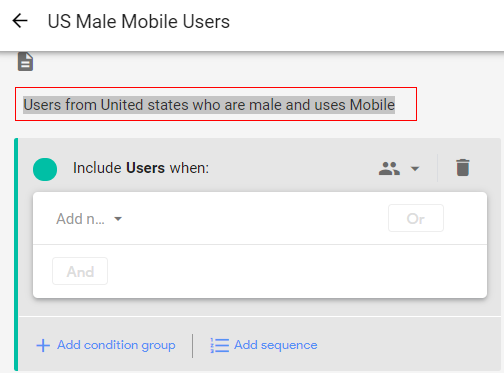Click the green circle include indicator
Screen dimensions: 504x373
[45, 169]
